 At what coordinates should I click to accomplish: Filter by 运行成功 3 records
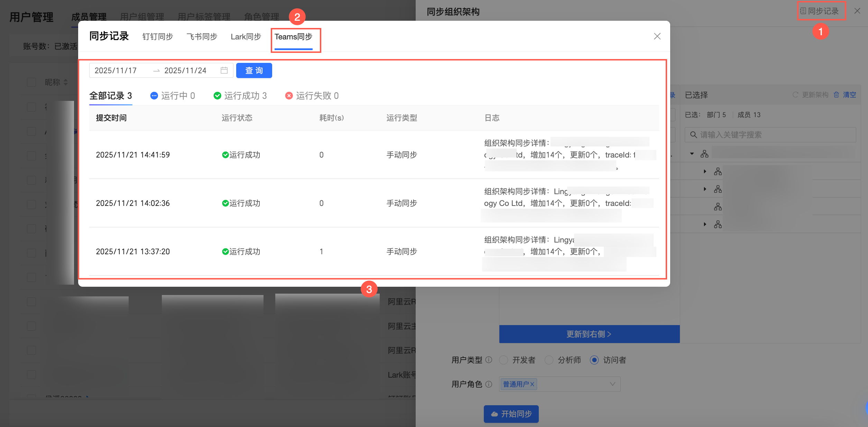coord(240,96)
